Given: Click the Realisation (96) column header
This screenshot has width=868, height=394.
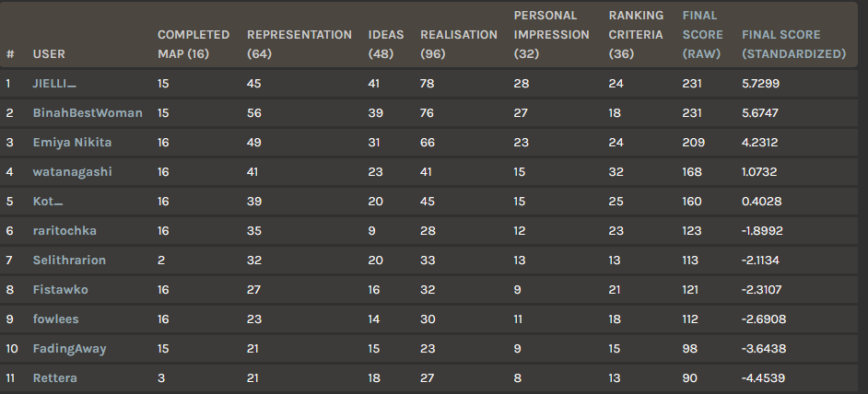Looking at the screenshot, I should point(458,44).
